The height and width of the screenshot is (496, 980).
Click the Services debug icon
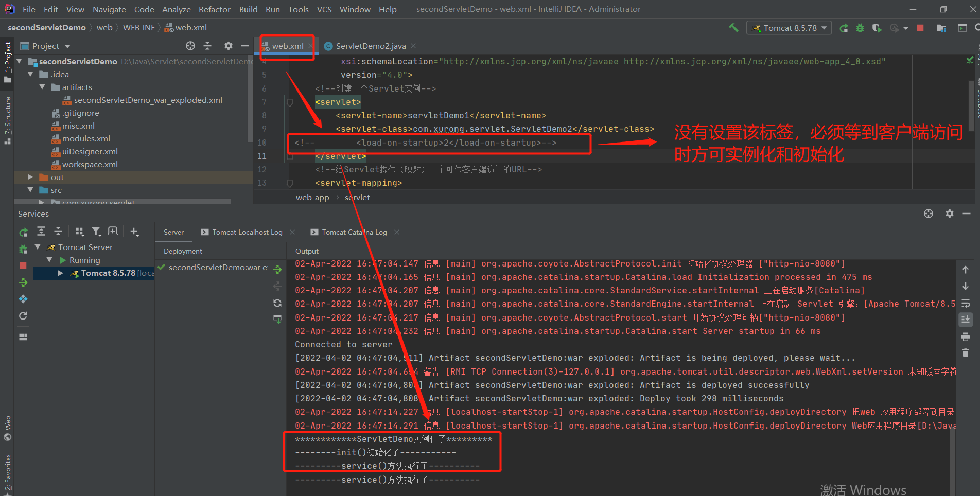[23, 249]
